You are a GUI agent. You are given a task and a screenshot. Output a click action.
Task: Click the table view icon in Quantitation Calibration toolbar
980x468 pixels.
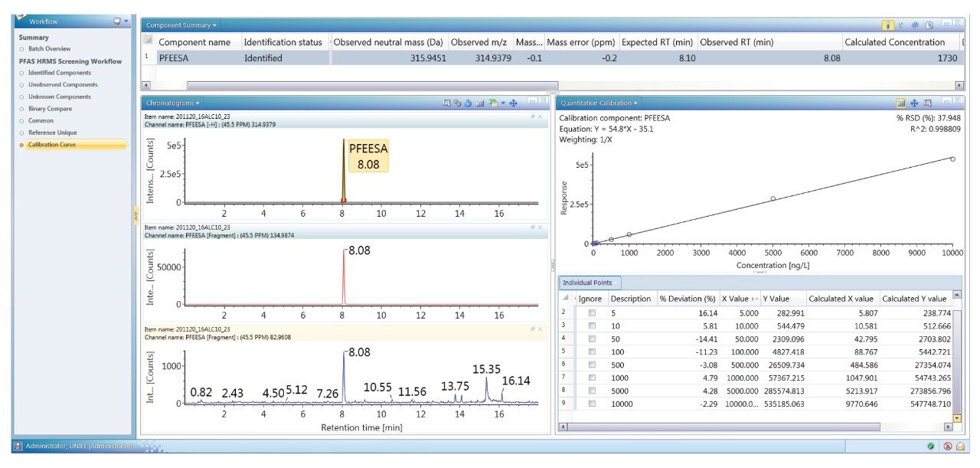click(x=901, y=103)
